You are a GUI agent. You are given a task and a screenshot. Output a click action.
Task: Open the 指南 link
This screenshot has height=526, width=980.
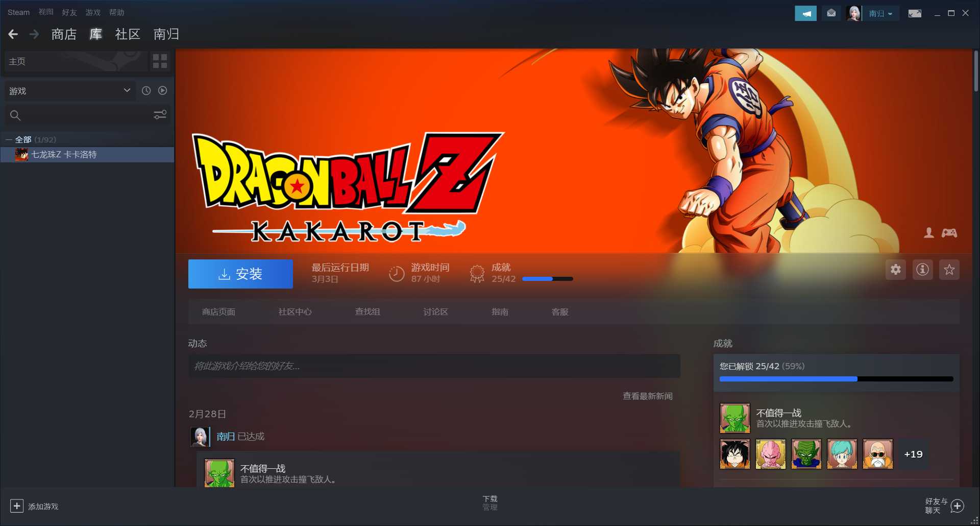tap(500, 312)
